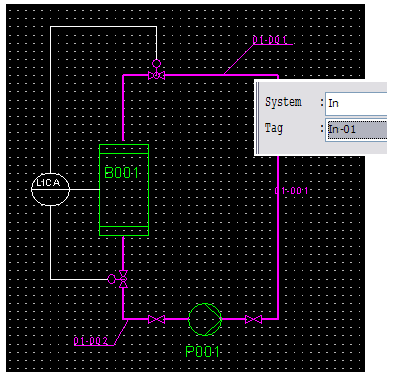Select the magenta pipe above tank B001
This screenshot has width=394, height=376.
123,109
